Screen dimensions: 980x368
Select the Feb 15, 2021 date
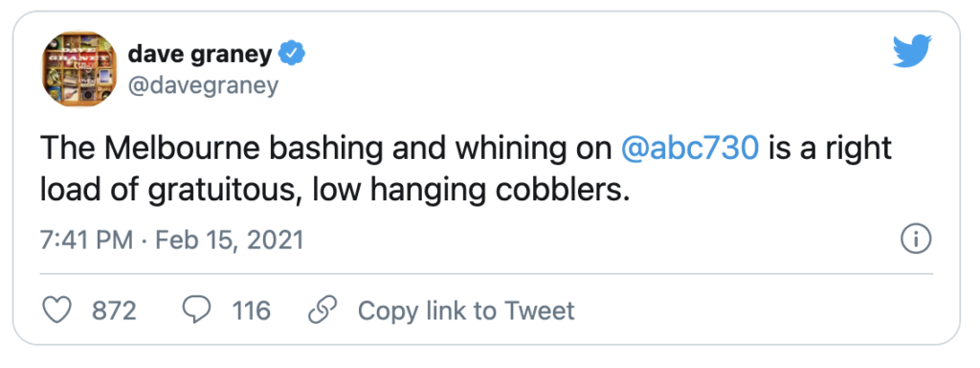[x=230, y=241]
